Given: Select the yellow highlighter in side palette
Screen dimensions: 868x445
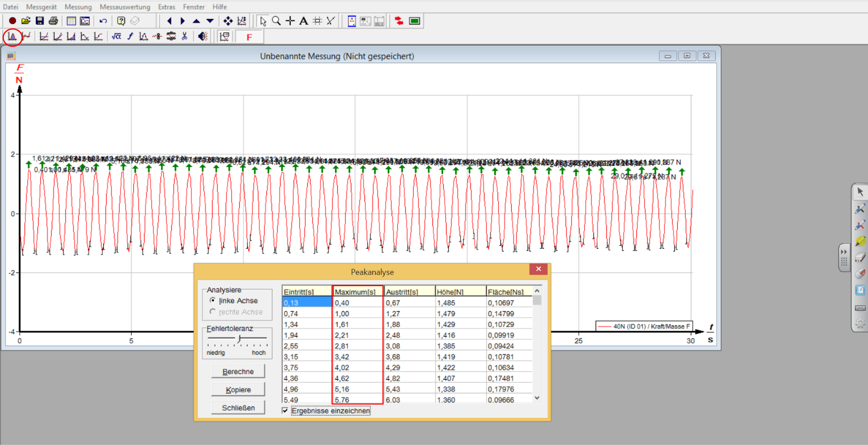Looking at the screenshot, I should (860, 241).
